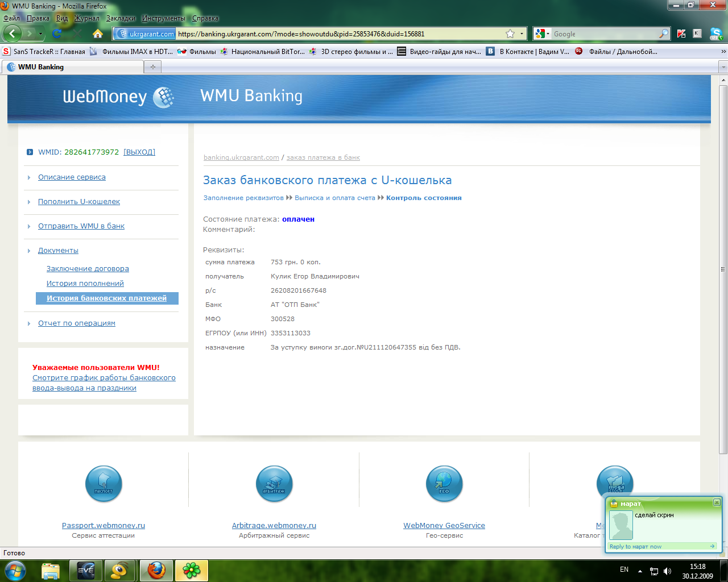Open the Arbitrage.webmoney.ru link
Screen dimensions: 728x582
[274, 526]
